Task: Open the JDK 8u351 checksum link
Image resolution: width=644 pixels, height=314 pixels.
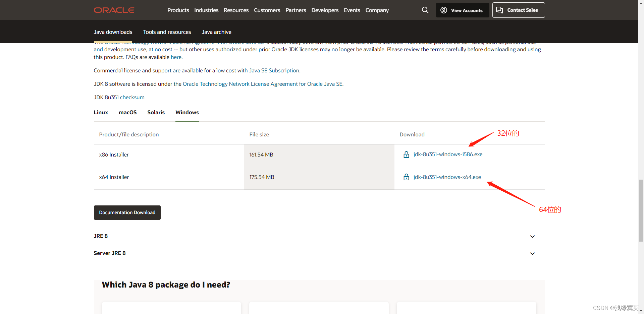Action: [132, 97]
